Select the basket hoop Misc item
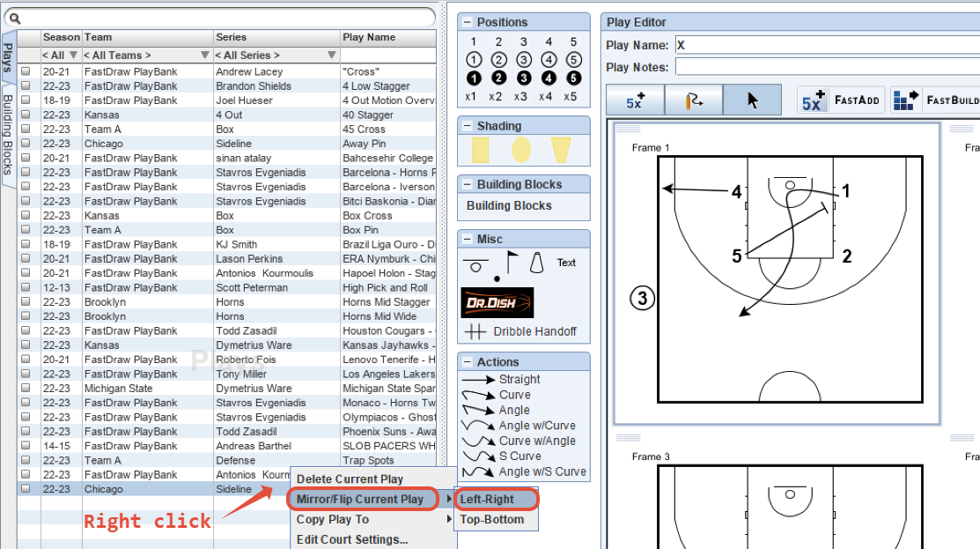The image size is (980, 549). (475, 266)
